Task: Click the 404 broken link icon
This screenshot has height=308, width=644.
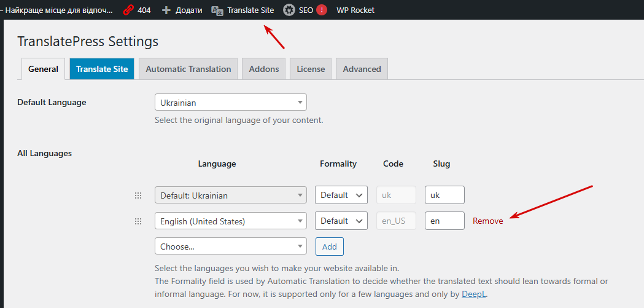Action: (x=128, y=10)
